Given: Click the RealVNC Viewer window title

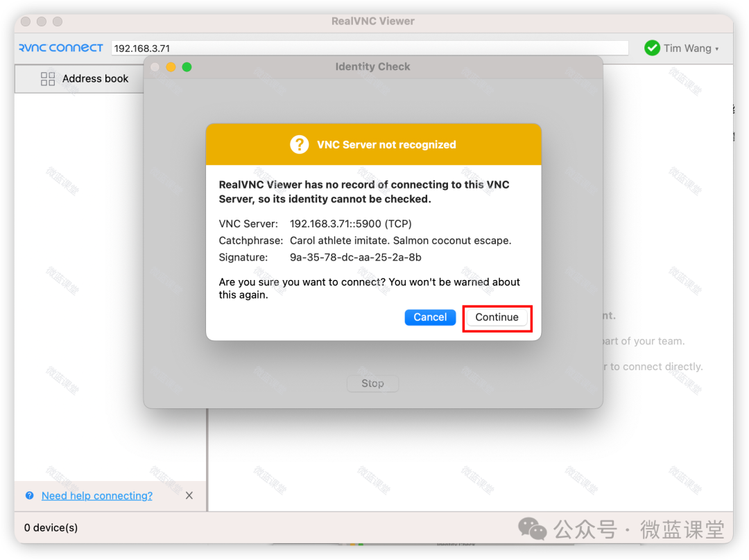Looking at the screenshot, I should 373,21.
